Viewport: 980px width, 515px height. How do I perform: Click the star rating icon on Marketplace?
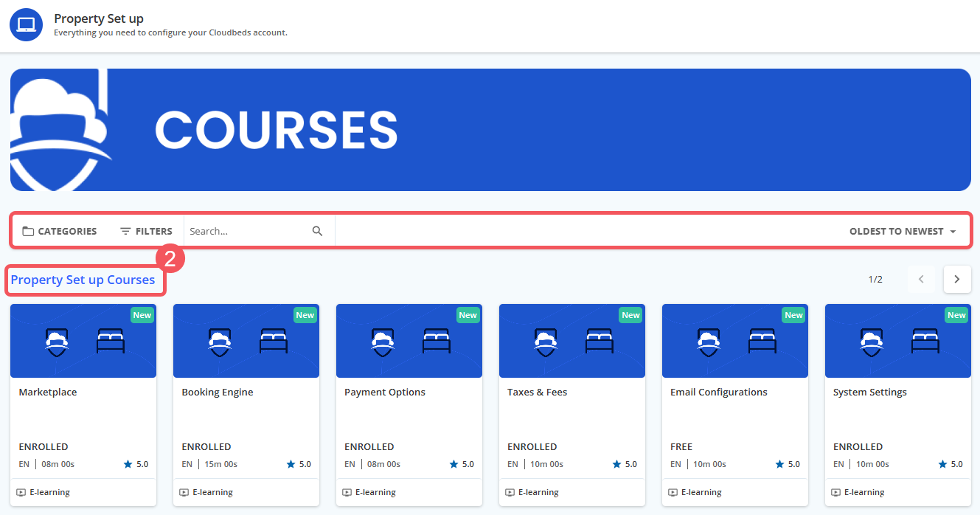pyautogui.click(x=128, y=464)
